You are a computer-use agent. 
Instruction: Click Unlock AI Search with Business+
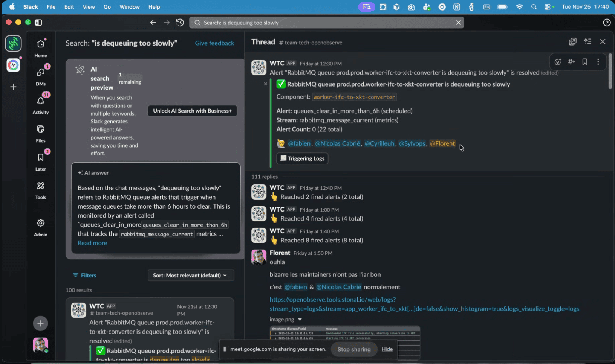click(x=192, y=110)
